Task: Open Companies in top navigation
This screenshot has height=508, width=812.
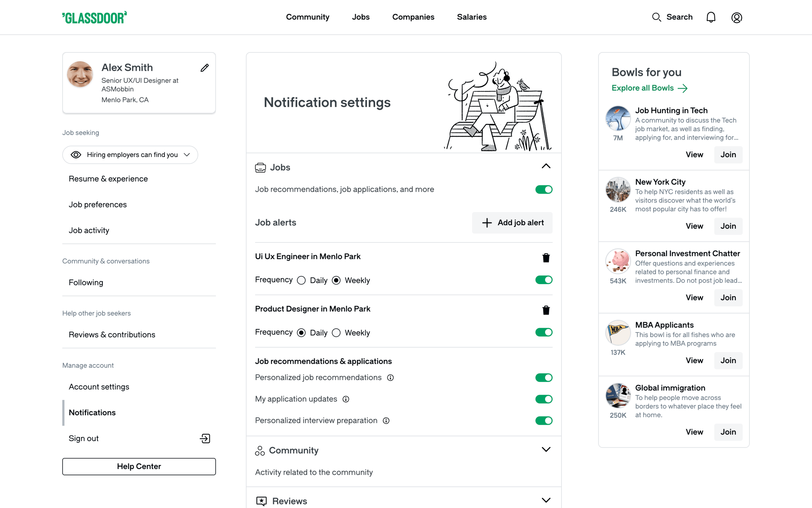Action: click(413, 17)
